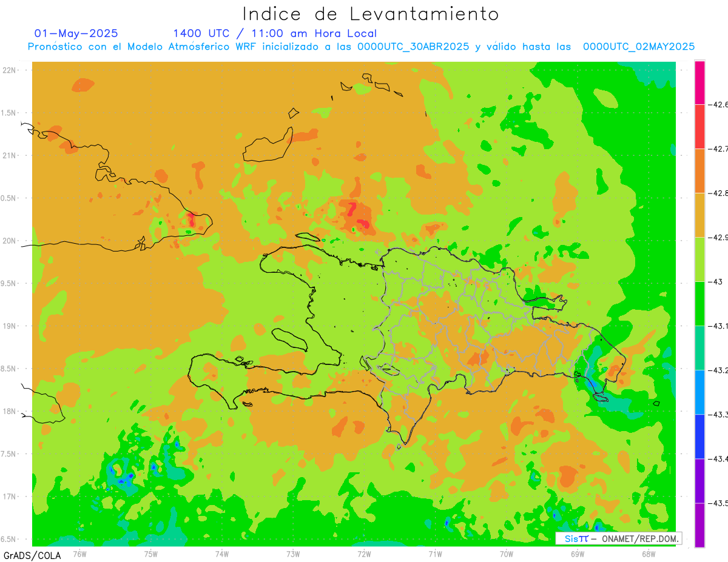Click the colorbar value '-43'

(x=716, y=282)
